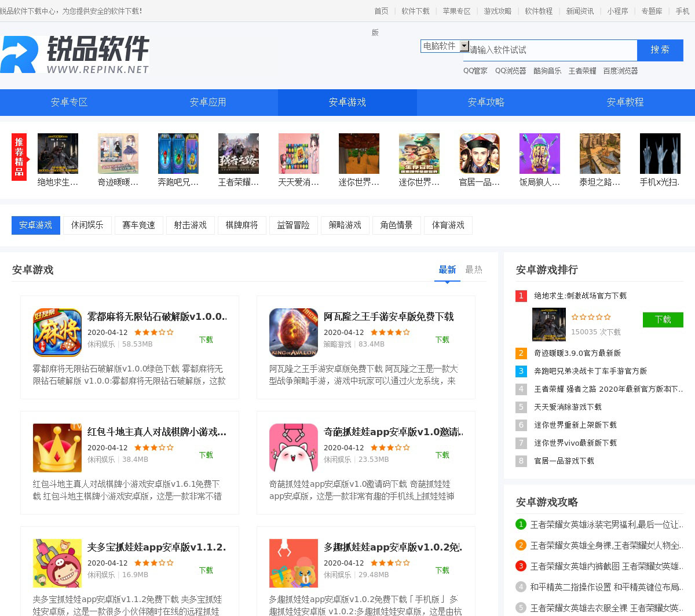Open 绝地求生 thumbnail in ranking sidebar
This screenshot has width=695, height=616.
[549, 325]
